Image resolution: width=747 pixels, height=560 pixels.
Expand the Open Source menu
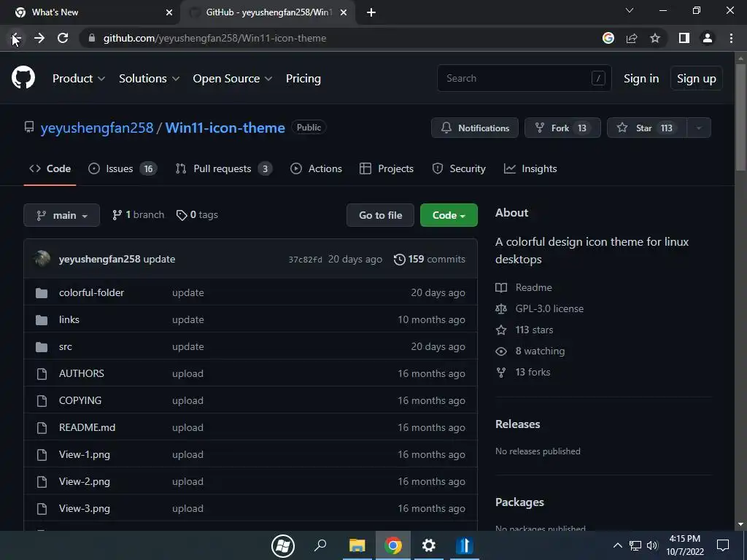pos(233,79)
